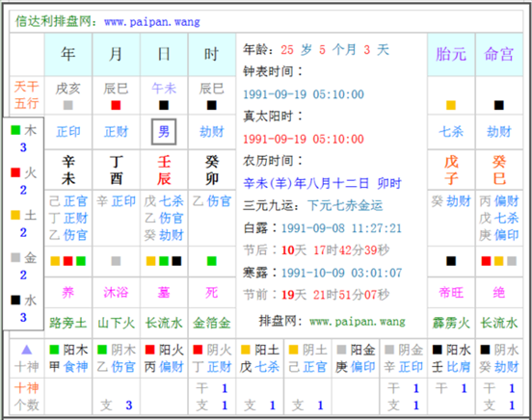532x420 pixels.
Task: Select the 胎元 column header
Action: tap(451, 54)
